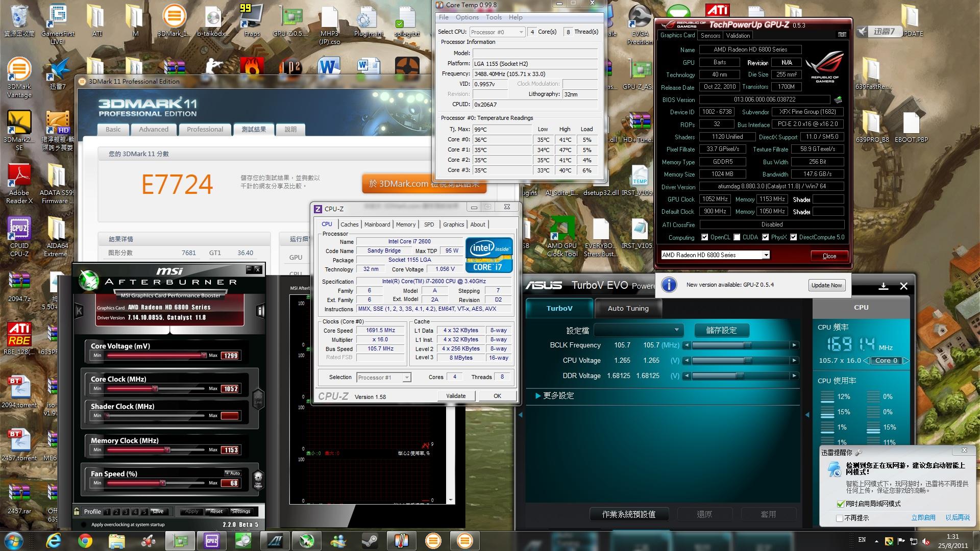Open the EBOOT.PBP file on desktop

tap(911, 128)
